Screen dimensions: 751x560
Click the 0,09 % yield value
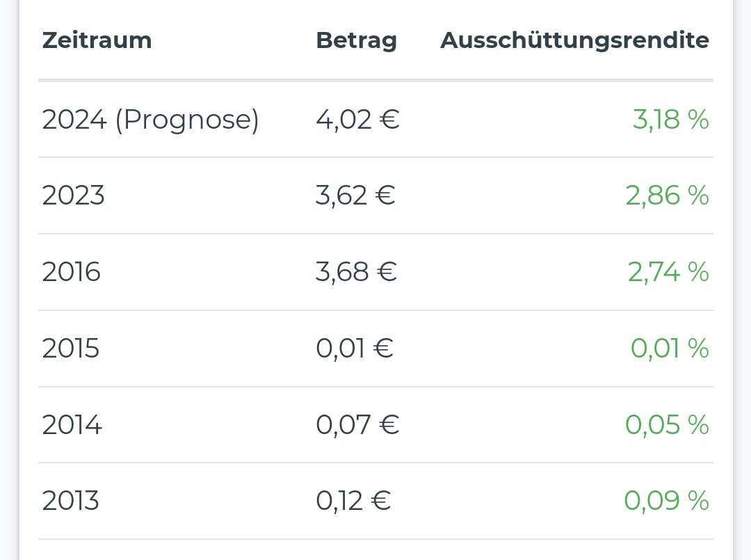666,501
